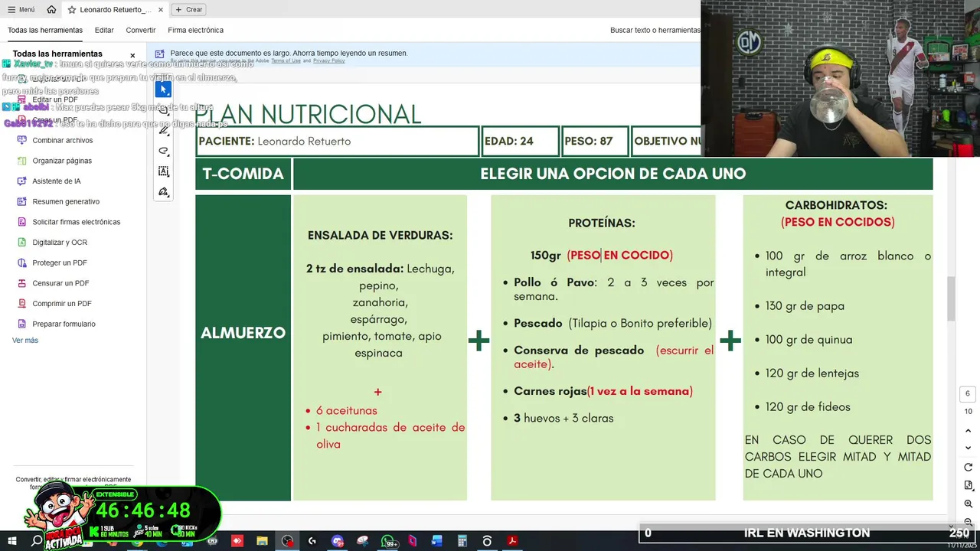Click the PESO: 87 cell
The height and width of the screenshot is (551, 980).
(594, 142)
